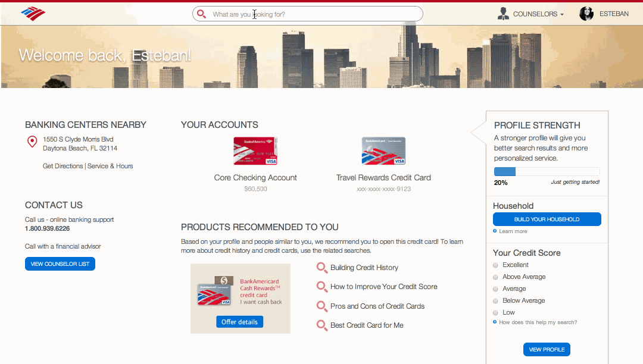643x364 pixels.
Task: Click magnifier icon beside Best Credit Card for Me
Action: point(322,325)
